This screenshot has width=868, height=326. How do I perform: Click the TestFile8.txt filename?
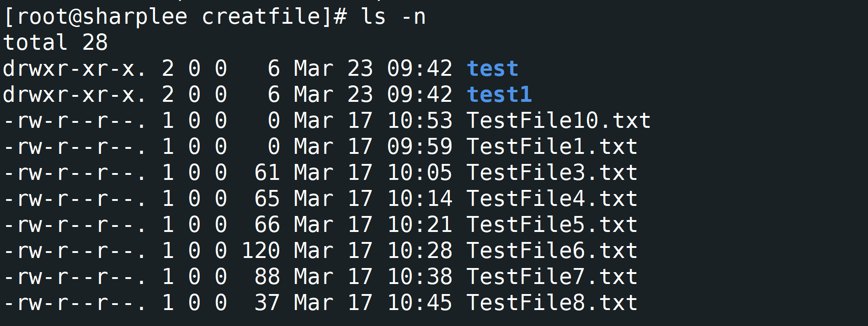[x=552, y=303]
